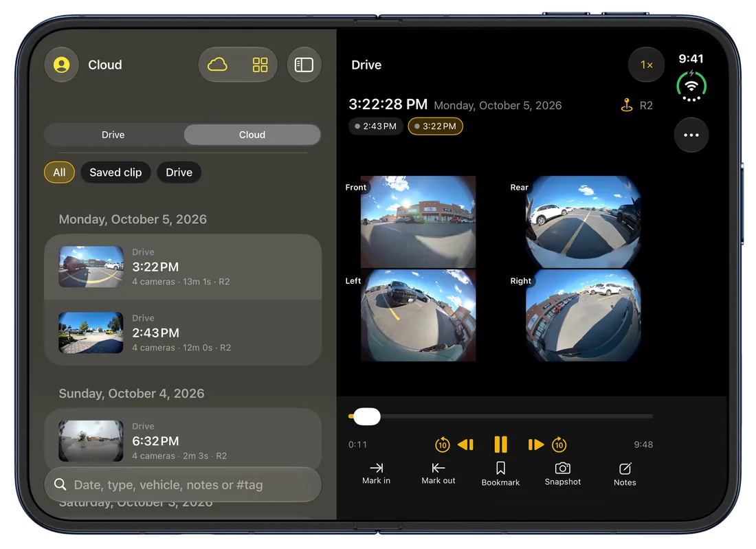Skip back 10 seconds

point(442,445)
